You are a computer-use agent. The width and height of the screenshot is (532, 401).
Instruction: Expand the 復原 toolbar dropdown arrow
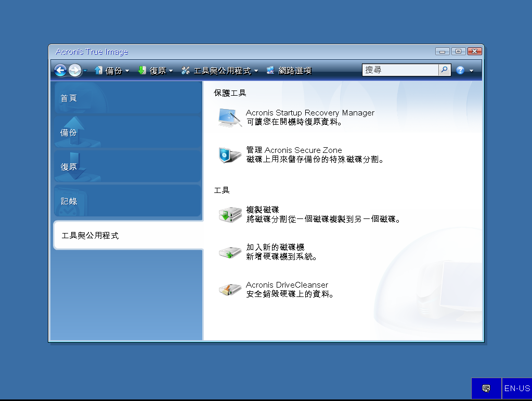point(171,71)
